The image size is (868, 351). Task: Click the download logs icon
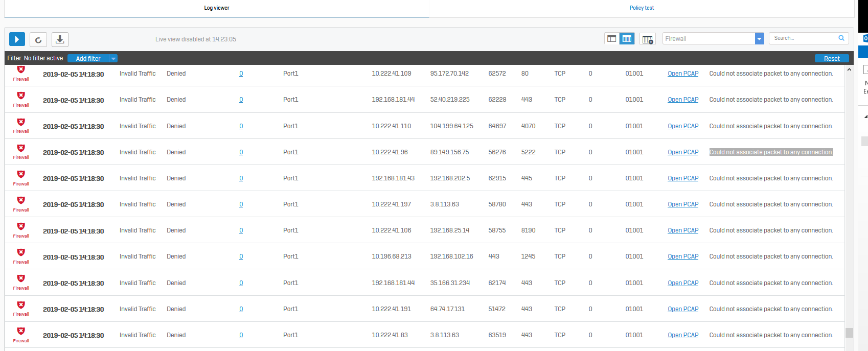click(60, 39)
